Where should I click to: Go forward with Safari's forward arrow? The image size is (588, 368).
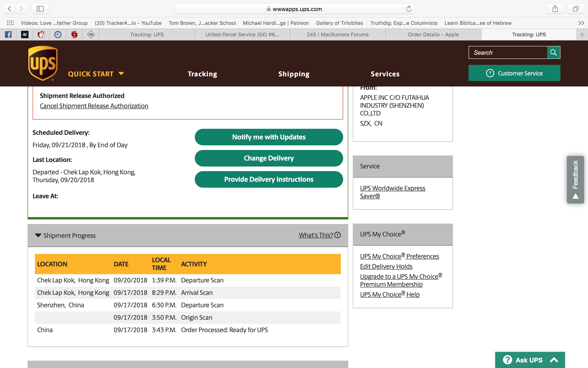[21, 9]
